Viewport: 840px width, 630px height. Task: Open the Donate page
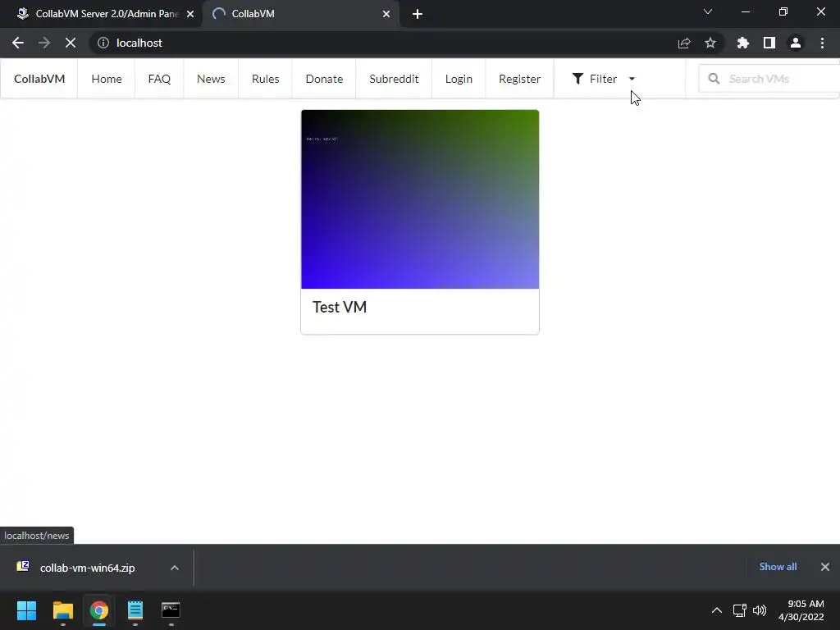[x=324, y=79]
